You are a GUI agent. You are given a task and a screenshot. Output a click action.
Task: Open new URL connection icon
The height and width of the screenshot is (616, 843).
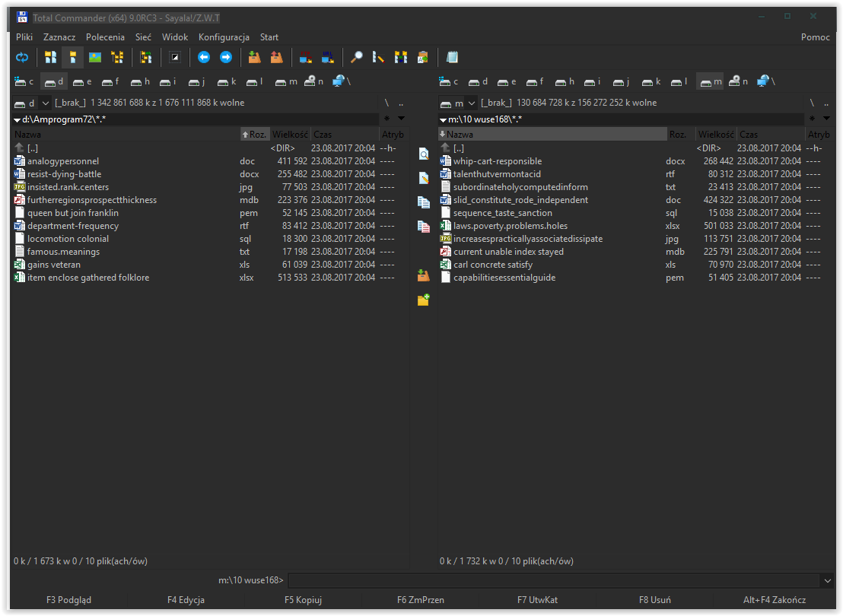point(327,57)
